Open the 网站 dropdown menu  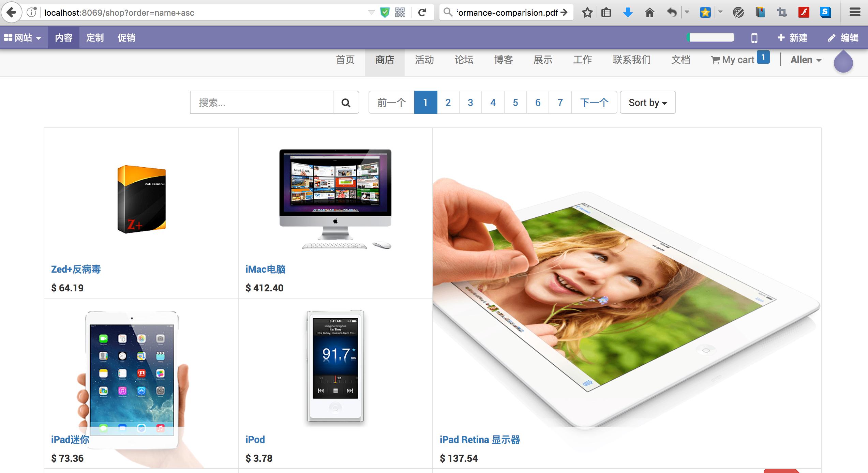point(24,37)
